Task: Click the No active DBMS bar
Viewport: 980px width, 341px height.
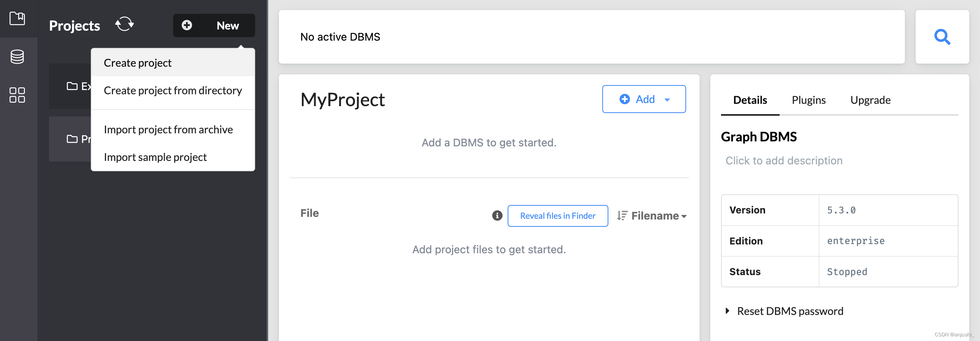Action: click(592, 37)
